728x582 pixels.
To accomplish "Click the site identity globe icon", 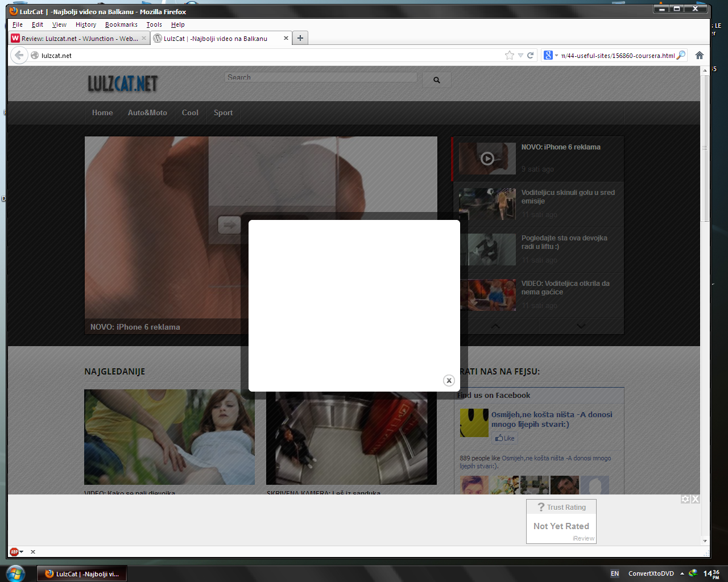I will click(x=35, y=55).
